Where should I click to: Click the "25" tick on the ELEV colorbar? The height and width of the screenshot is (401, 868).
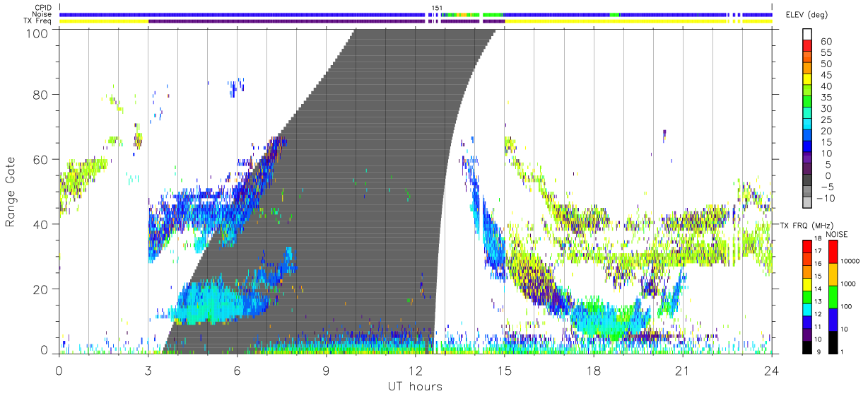826,120
